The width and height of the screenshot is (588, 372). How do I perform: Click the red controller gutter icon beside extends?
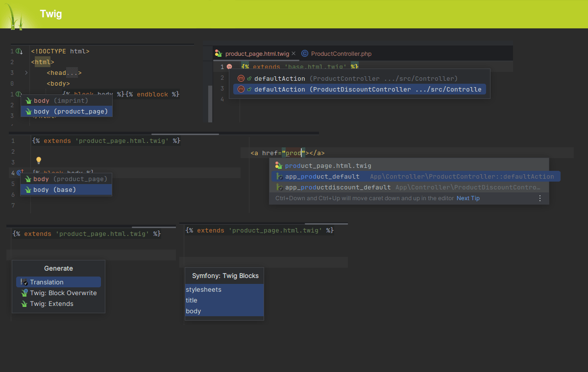(x=229, y=67)
